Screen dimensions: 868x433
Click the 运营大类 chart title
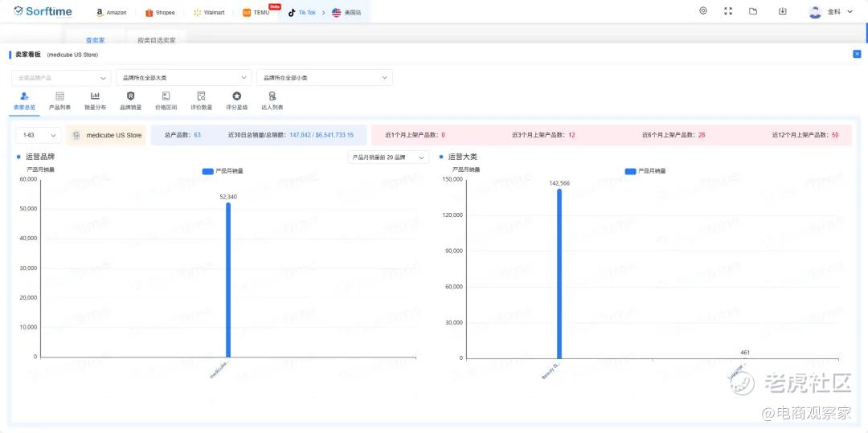(463, 157)
